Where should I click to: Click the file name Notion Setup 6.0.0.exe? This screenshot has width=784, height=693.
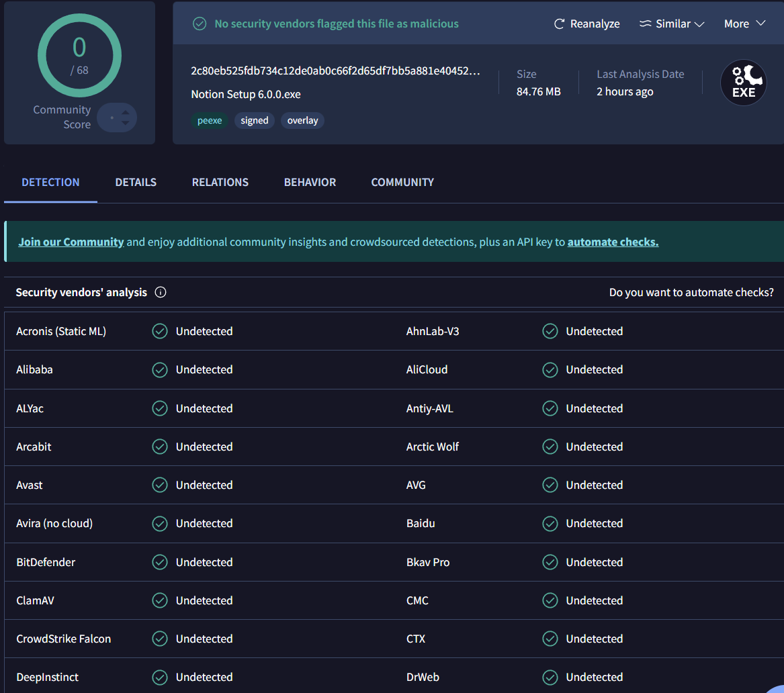click(246, 95)
